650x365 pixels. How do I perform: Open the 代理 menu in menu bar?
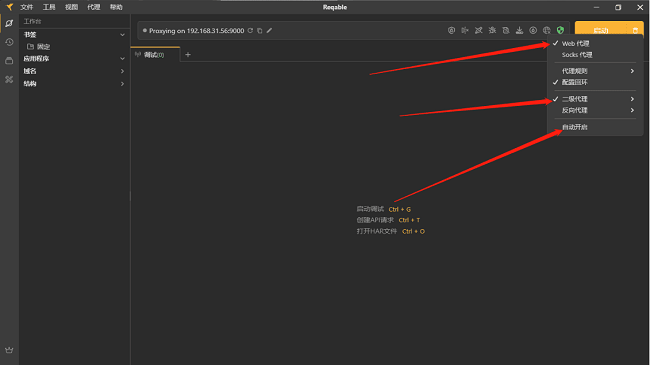point(94,7)
